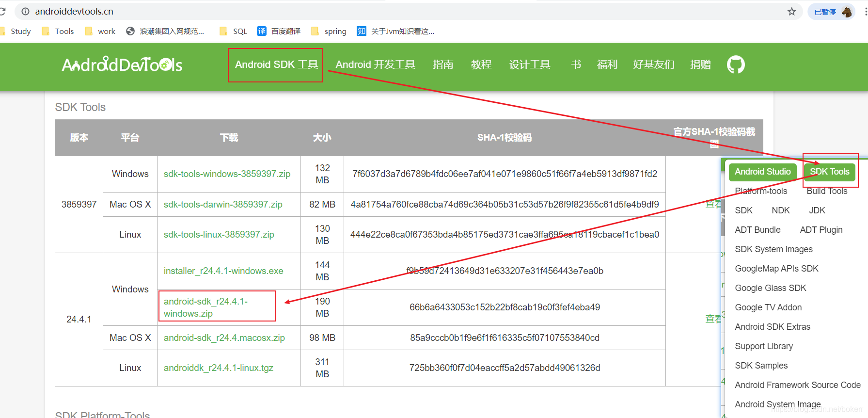This screenshot has height=418, width=868.
Task: Go to ADT Bundle section
Action: [758, 230]
